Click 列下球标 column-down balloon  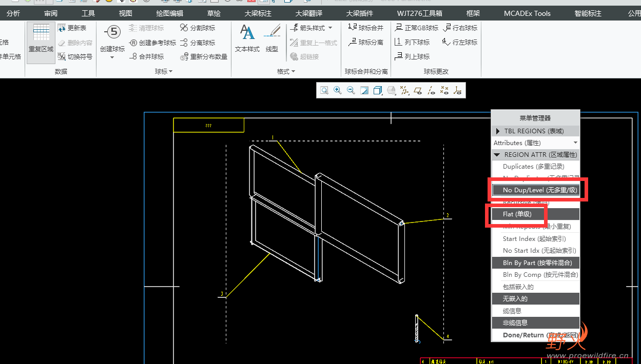(x=412, y=42)
